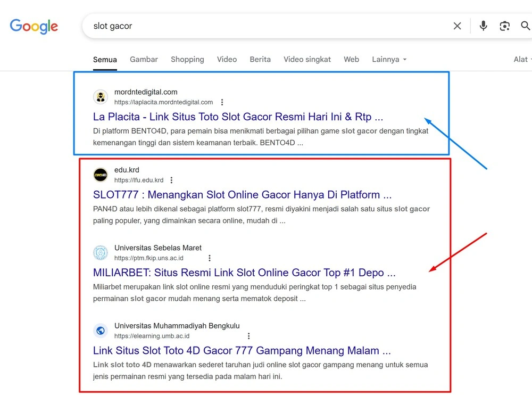Click the 'Universitas Muhammadiyah Bengkulu' site name
This screenshot has width=532, height=395.
(x=177, y=326)
